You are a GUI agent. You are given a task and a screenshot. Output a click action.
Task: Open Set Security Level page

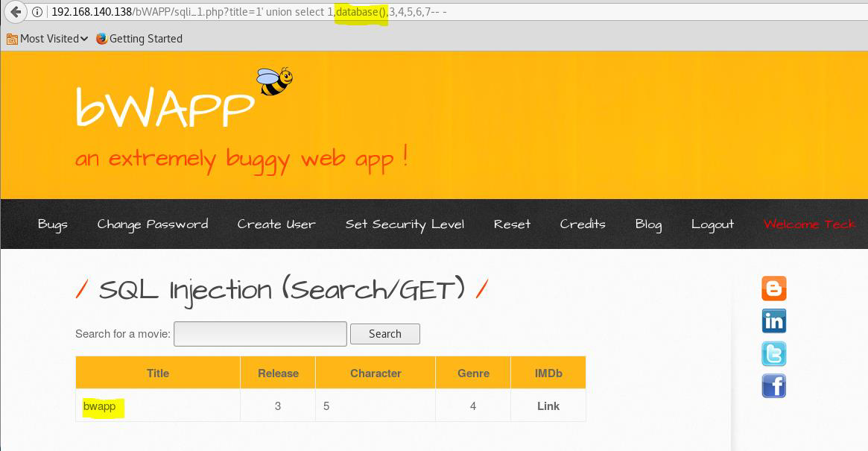click(405, 224)
